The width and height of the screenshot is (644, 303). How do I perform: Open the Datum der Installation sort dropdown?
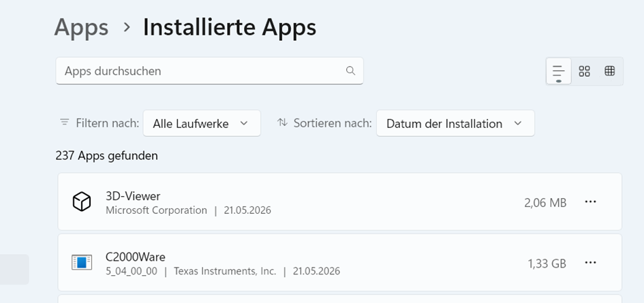(455, 123)
